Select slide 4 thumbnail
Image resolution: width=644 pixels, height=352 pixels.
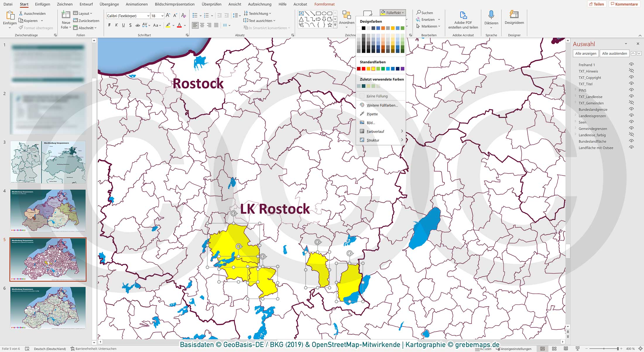click(x=48, y=211)
